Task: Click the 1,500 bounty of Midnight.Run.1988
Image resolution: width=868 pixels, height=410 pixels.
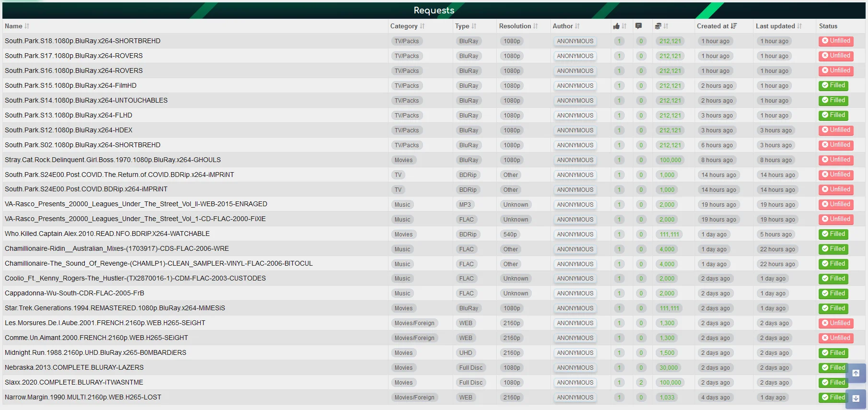Action: pyautogui.click(x=667, y=353)
